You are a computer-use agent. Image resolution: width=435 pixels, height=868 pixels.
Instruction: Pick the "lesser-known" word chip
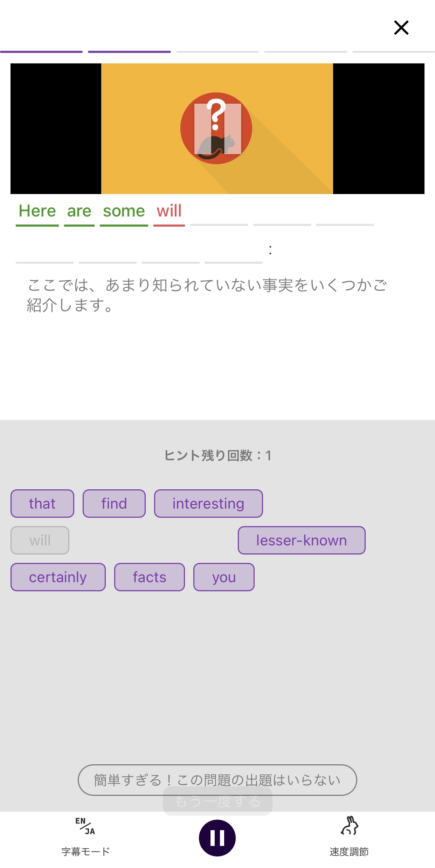302,540
